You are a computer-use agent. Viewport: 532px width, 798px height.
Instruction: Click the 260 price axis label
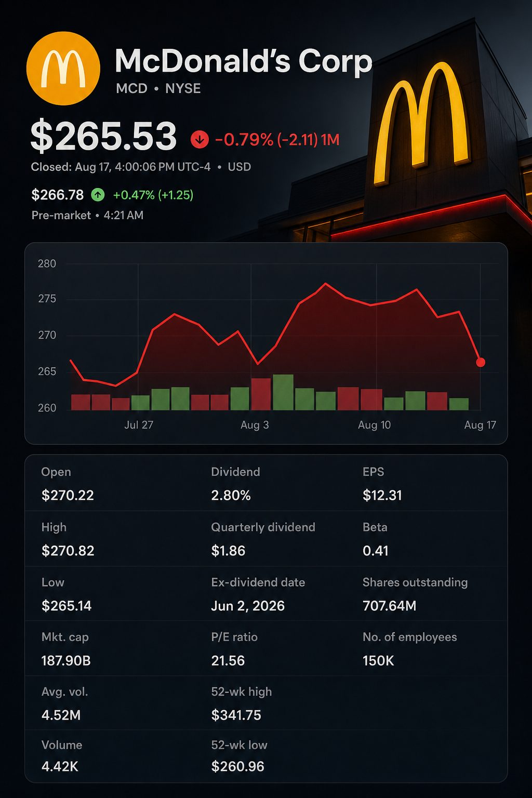[47, 408]
